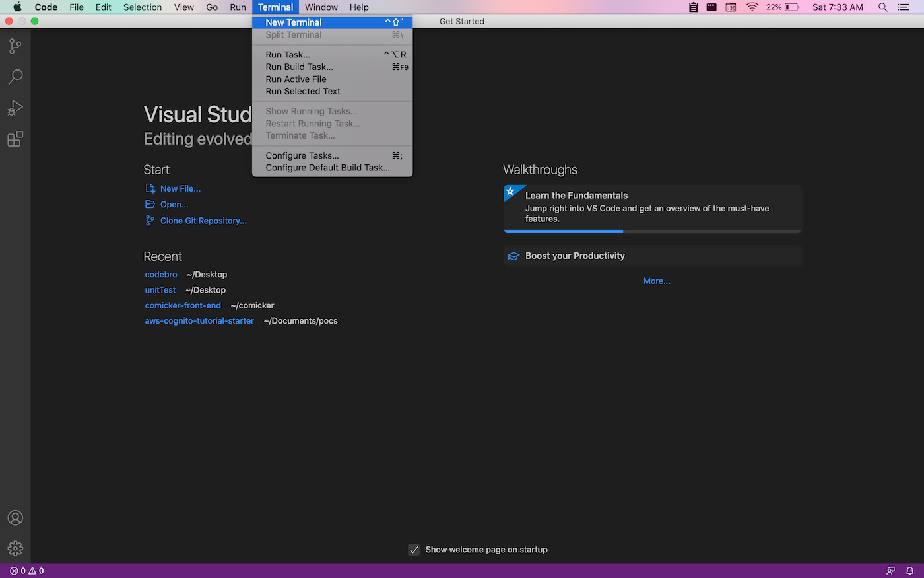Open the Selection menu
The image size is (924, 578).
pos(143,7)
